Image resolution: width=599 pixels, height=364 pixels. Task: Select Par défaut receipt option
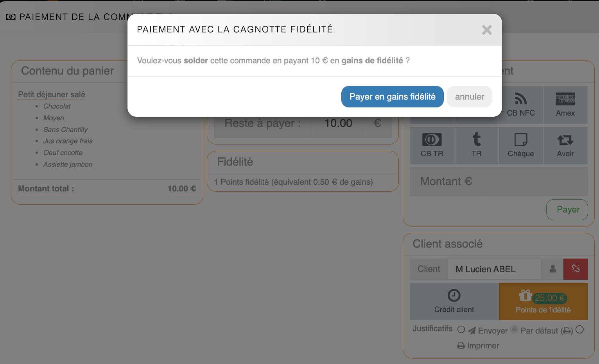(x=515, y=330)
